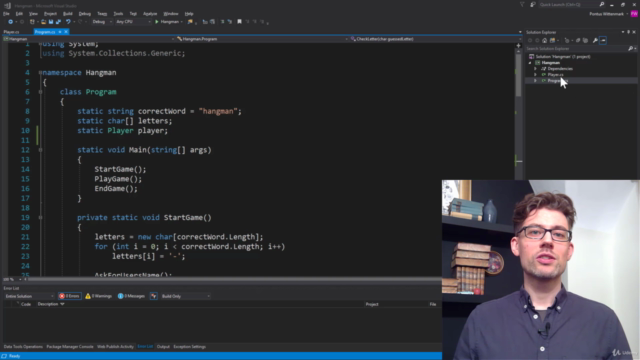Open the Hangman.Program class navigation dropdown
Image resolution: width=640 pixels, height=360 pixels.
pos(261,39)
